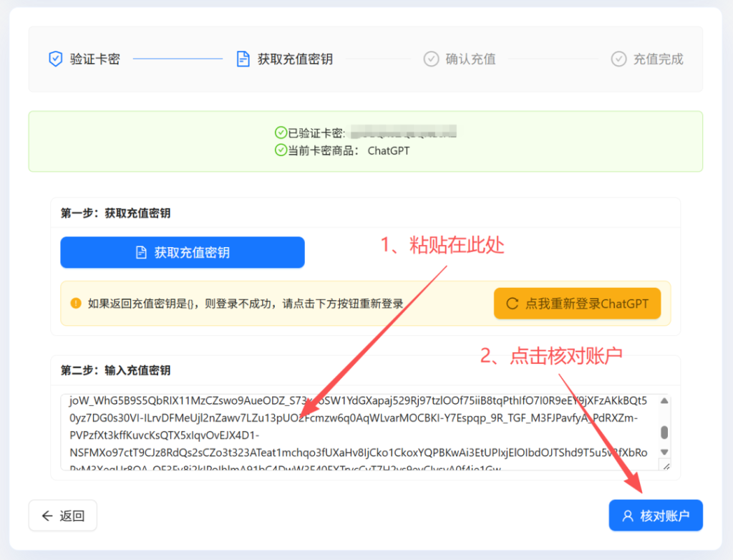Click the 返回 button at bottom left
733x560 pixels.
[62, 515]
